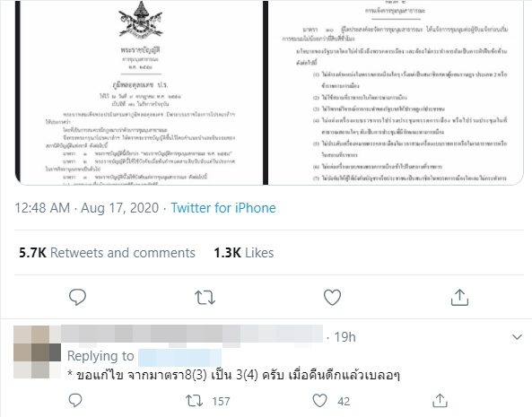Like the main tweet with heart
Image resolution: width=532 pixels, height=417 pixels.
pyautogui.click(x=332, y=298)
